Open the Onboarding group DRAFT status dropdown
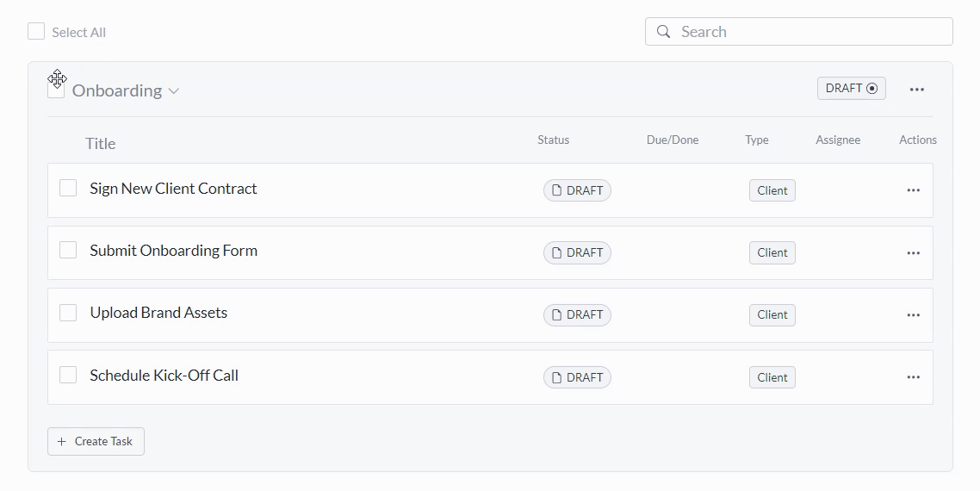 851,89
